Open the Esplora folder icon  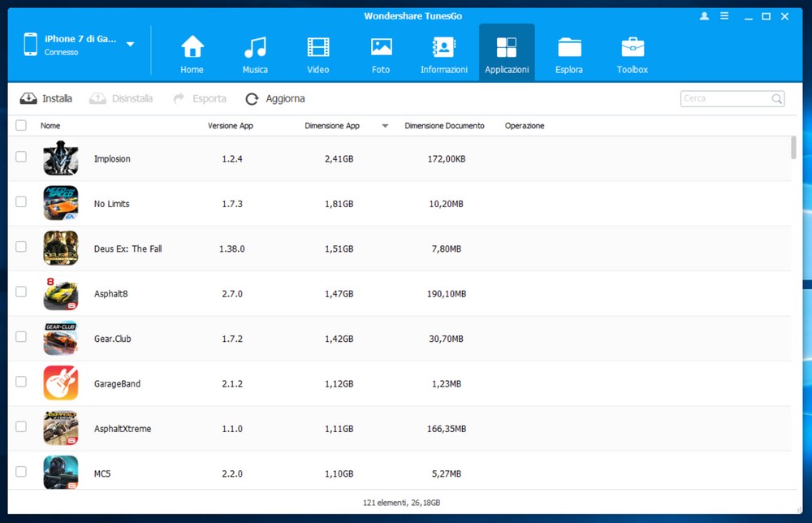point(569,47)
